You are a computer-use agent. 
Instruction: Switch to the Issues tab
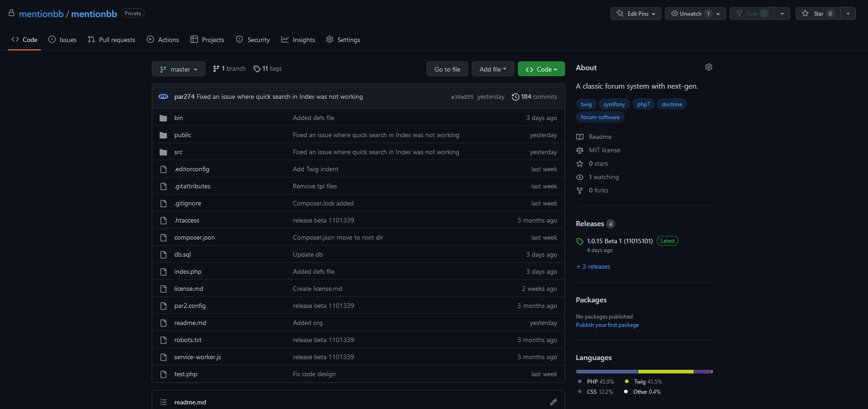coord(63,40)
